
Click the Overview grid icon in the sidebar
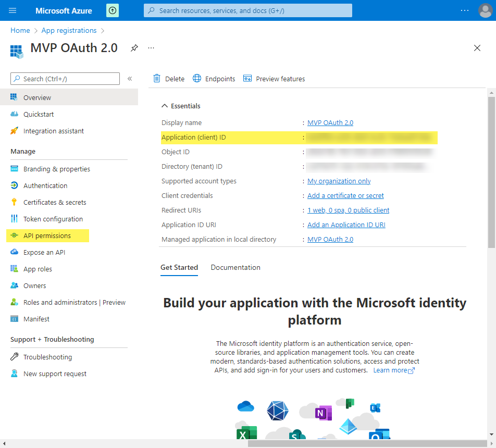click(14, 97)
